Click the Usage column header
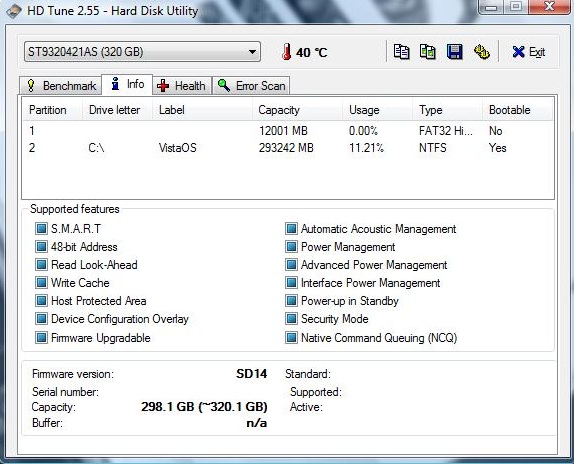Viewport: 574px width, 464px height. point(378,110)
